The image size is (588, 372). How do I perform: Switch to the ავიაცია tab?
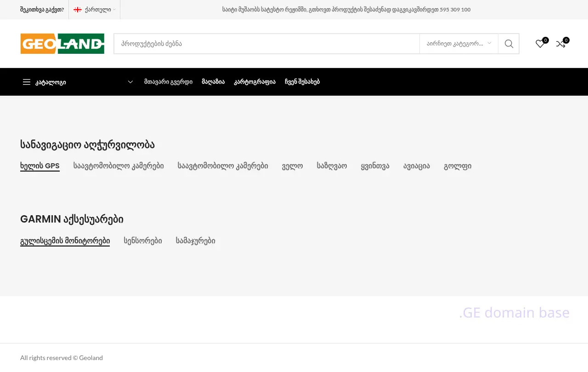416,166
